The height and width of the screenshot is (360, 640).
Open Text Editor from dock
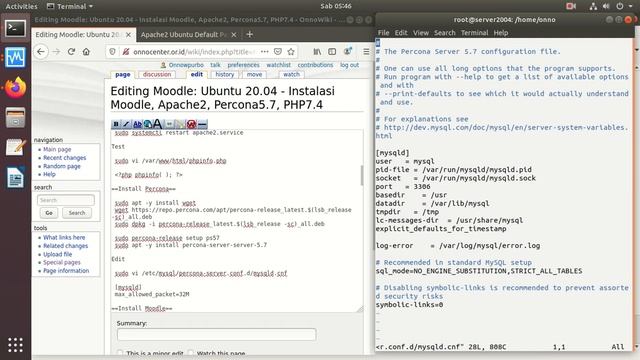pyautogui.click(x=16, y=147)
